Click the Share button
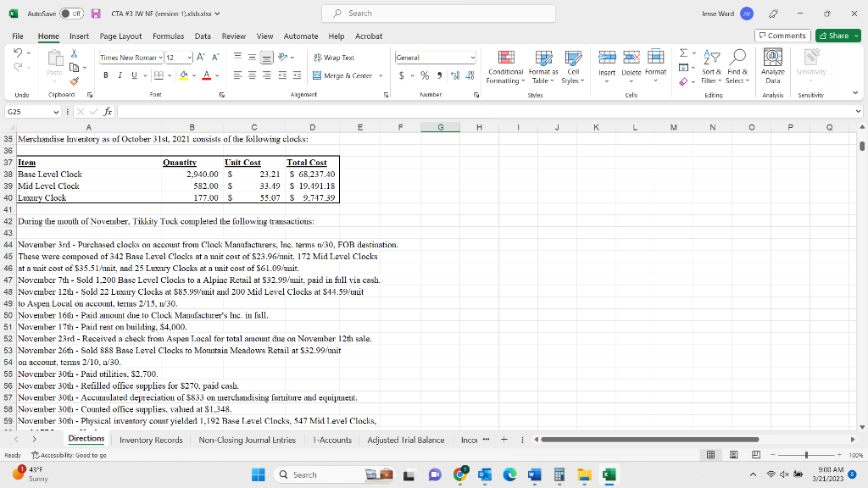The image size is (868, 488). click(837, 36)
